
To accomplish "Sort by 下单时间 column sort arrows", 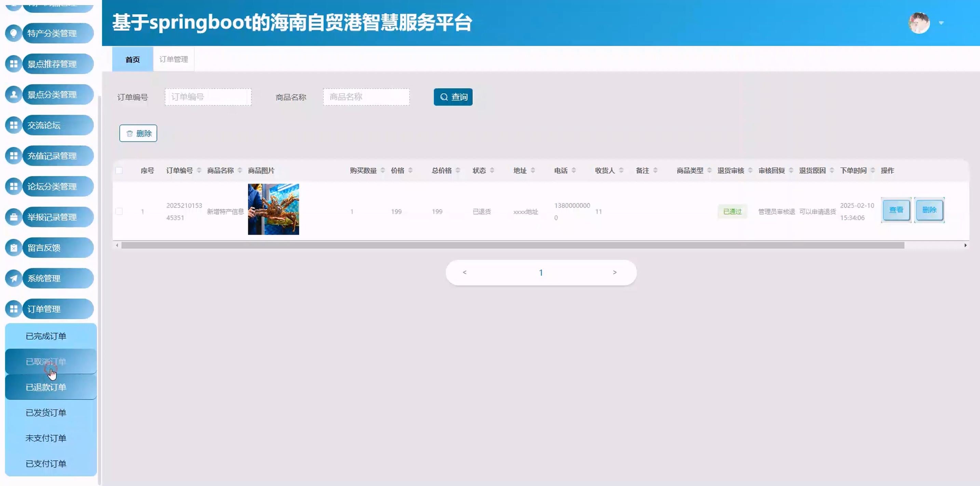I will 873,171.
